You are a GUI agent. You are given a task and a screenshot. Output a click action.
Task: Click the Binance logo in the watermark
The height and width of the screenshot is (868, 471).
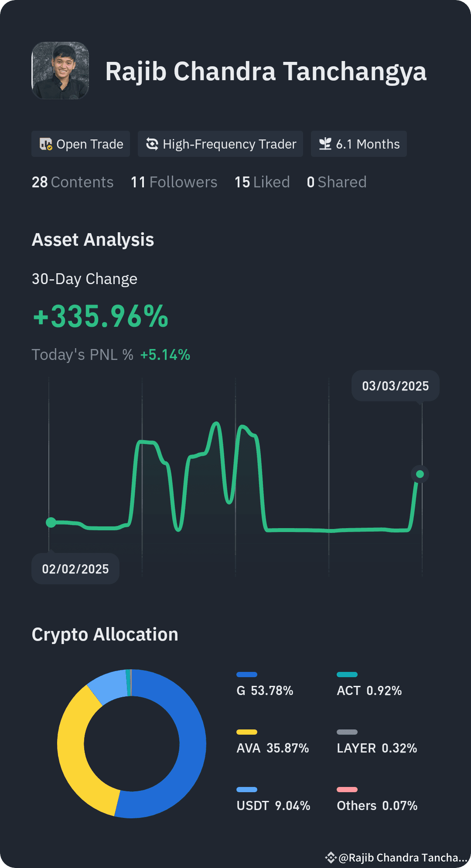tap(331, 858)
